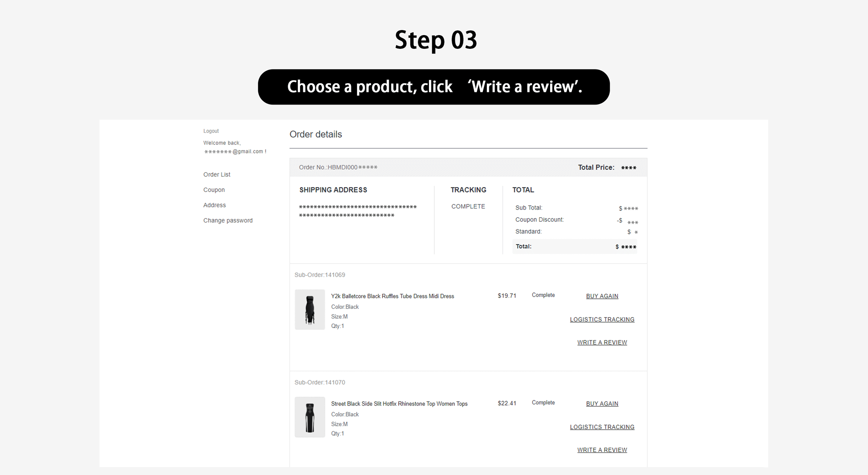
Task: Open the Coupon menu item
Action: [214, 190]
